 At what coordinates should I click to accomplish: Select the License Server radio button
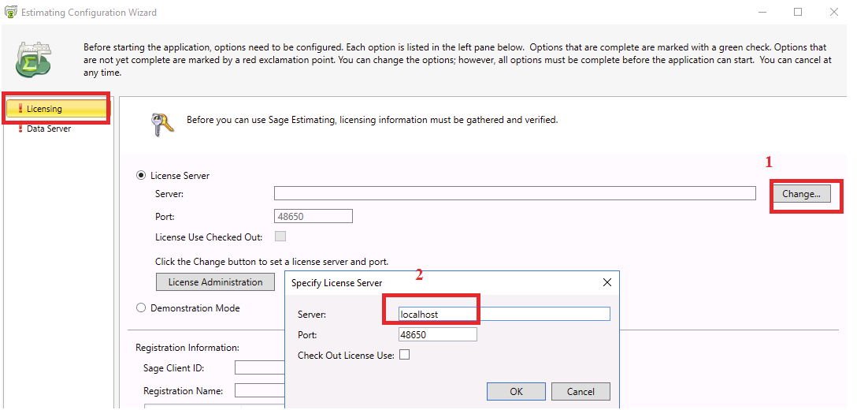tap(141, 176)
